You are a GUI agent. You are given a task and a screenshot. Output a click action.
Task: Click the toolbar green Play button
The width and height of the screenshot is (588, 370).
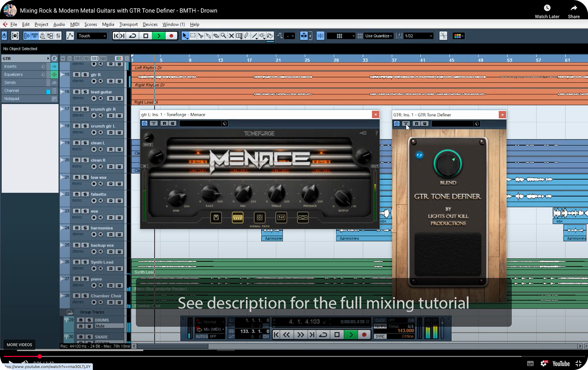[x=159, y=36]
